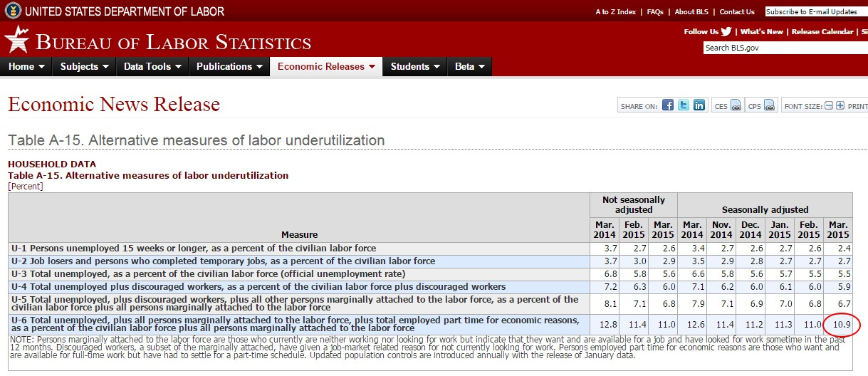
Task: Click the Bureau of Labor Statistics star logo
Action: coord(16,40)
